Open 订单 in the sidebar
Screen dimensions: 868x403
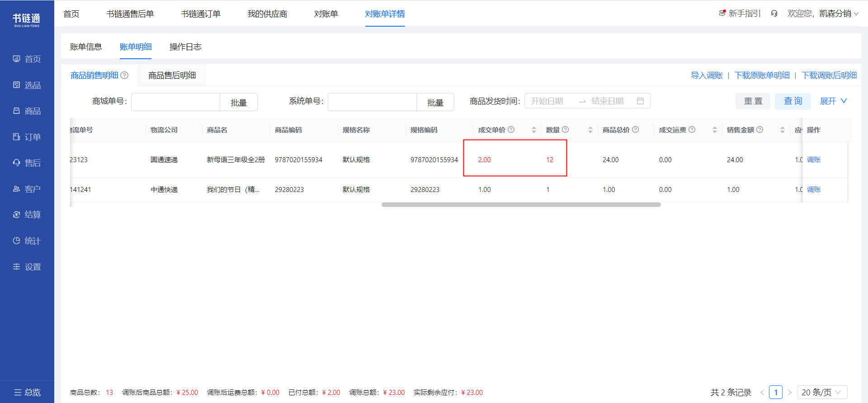(27, 137)
